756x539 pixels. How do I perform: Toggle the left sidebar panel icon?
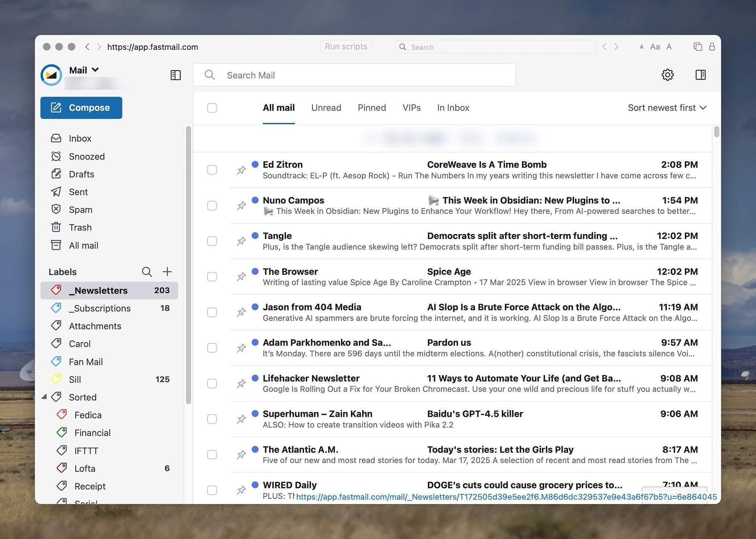coord(176,75)
